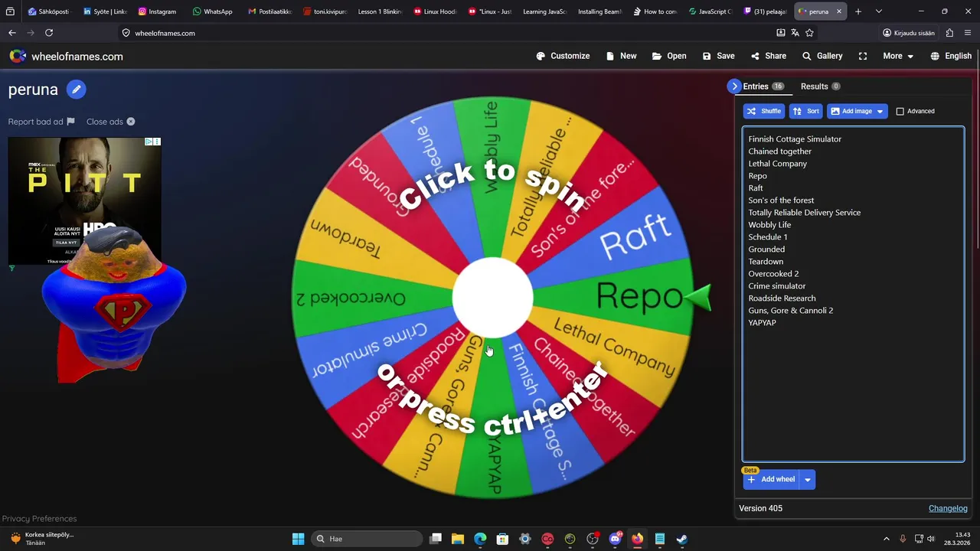Image resolution: width=980 pixels, height=551 pixels.
Task: Open a new browser tab with plus
Action: pos(858,11)
